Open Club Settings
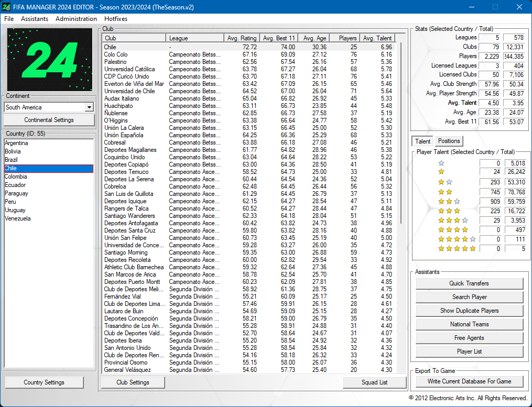532x407 pixels. pyautogui.click(x=133, y=382)
